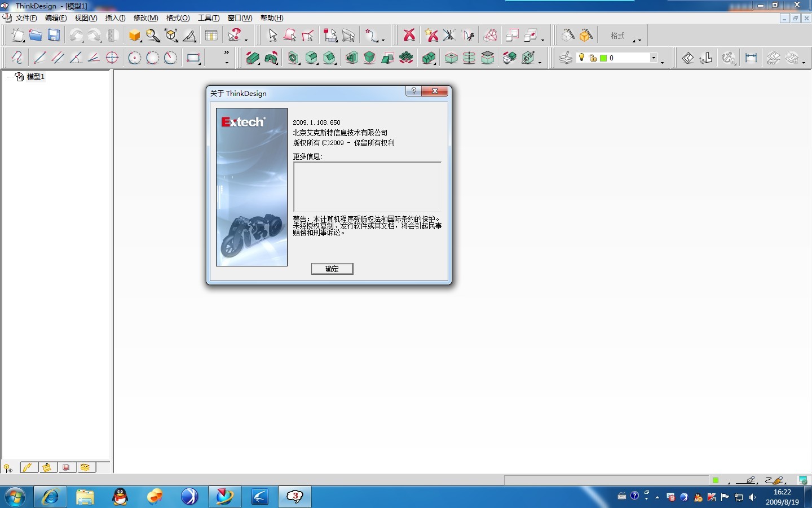The width and height of the screenshot is (812, 508).
Task: Open Windows Explorer folder on taskbar
Action: click(85, 497)
